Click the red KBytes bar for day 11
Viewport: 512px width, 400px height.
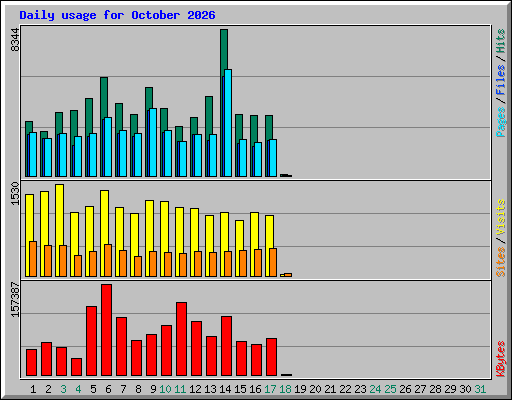point(181,339)
